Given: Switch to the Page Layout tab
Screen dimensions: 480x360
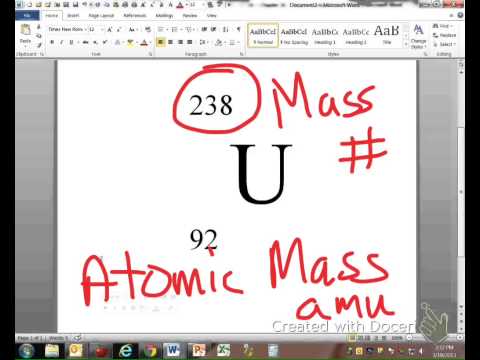Looking at the screenshot, I should [x=101, y=16].
